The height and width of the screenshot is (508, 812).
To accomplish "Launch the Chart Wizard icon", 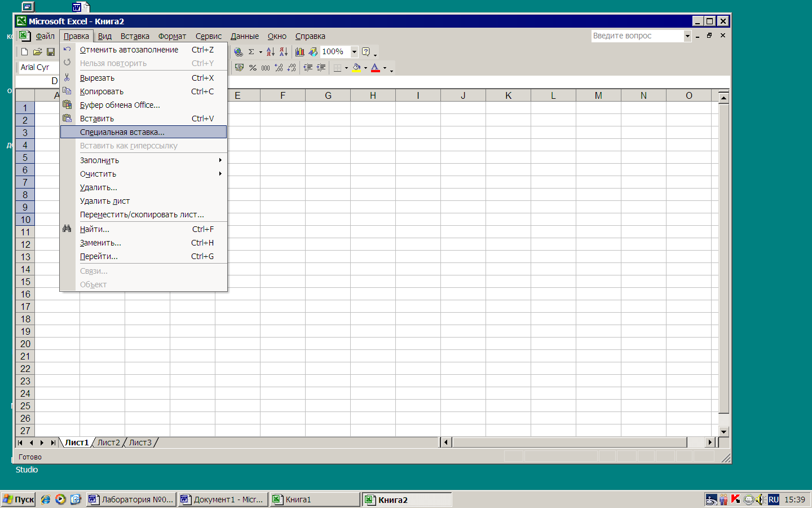I will 299,52.
